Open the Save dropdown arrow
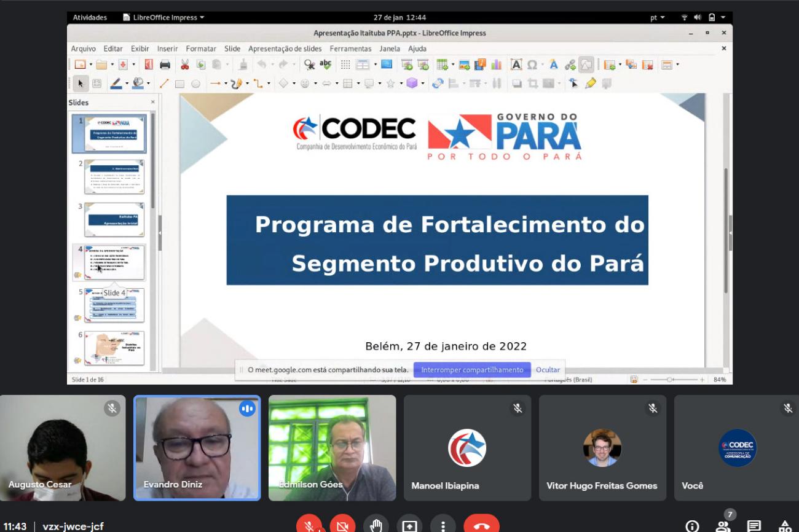This screenshot has height=532, width=799. click(x=133, y=65)
